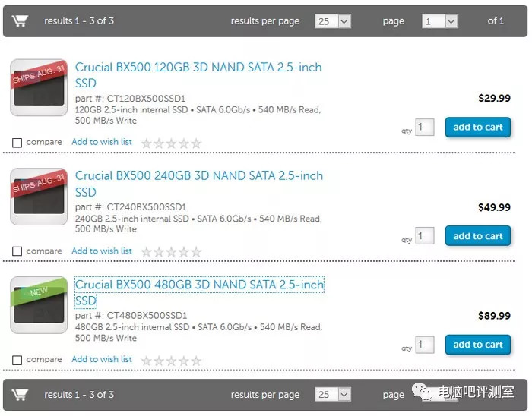This screenshot has height=416, width=532.
Task: Add the $89.99 480GB SSD to cart
Action: 478,345
